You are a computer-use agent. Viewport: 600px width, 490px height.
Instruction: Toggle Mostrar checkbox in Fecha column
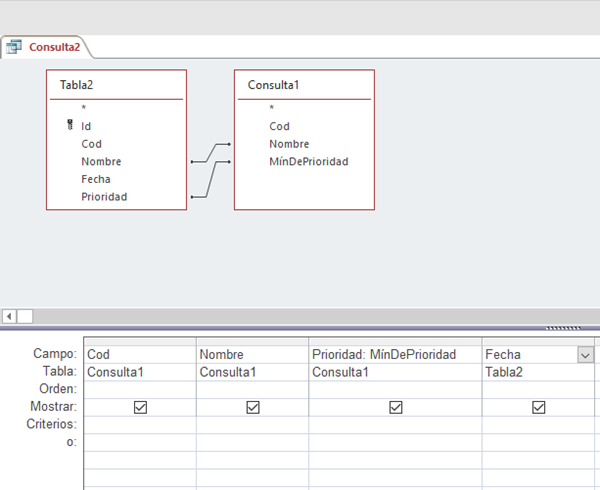click(x=539, y=407)
